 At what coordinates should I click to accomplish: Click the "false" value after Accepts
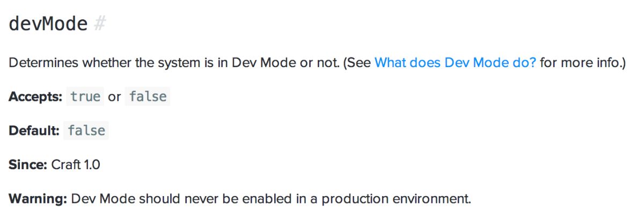point(148,97)
